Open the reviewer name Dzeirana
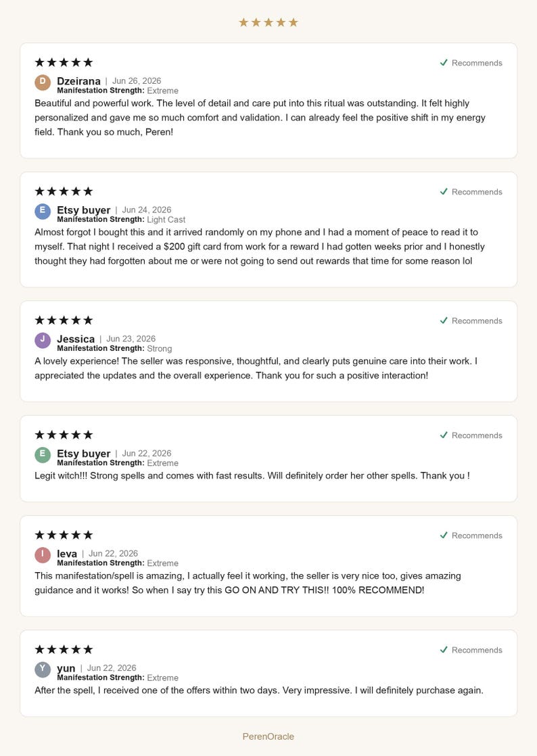The height and width of the screenshot is (756, 537). click(78, 81)
